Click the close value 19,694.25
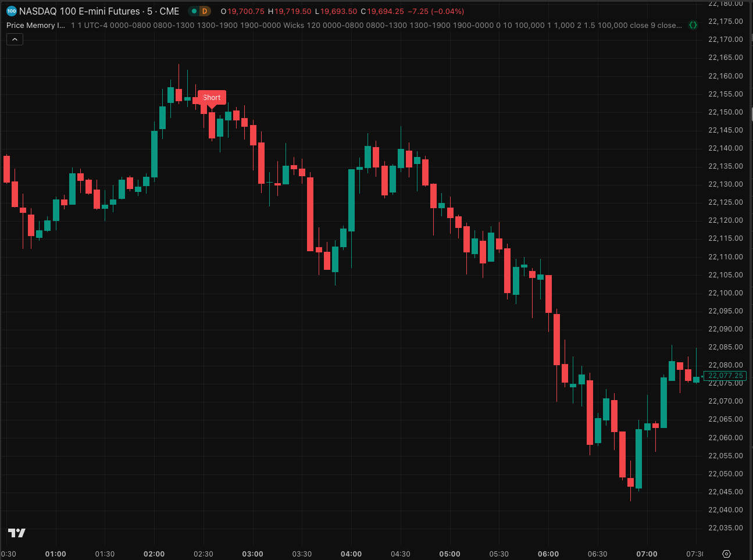 pos(386,11)
